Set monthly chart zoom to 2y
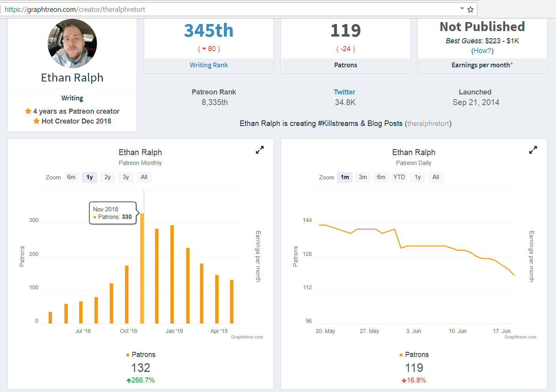The width and height of the screenshot is (556, 392). (108, 177)
